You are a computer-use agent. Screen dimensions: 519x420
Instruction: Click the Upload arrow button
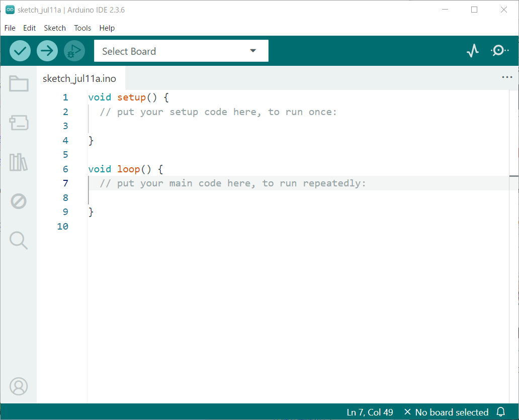pos(47,51)
